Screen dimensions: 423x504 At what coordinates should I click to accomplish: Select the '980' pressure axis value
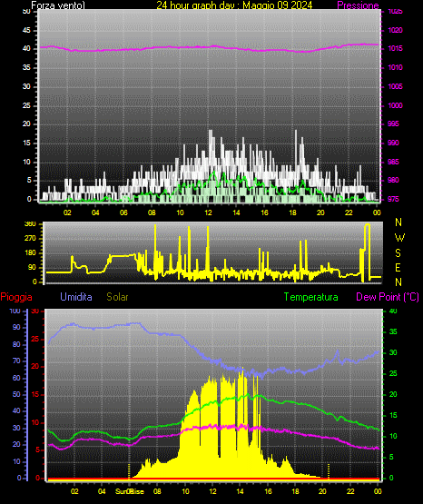(x=393, y=180)
